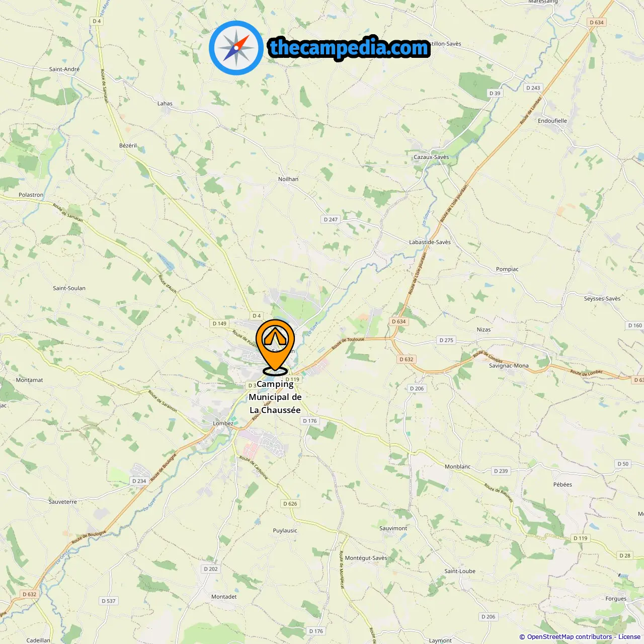Open the thecampedia.com logo text
Screen dimensions: 644x644
(x=349, y=48)
